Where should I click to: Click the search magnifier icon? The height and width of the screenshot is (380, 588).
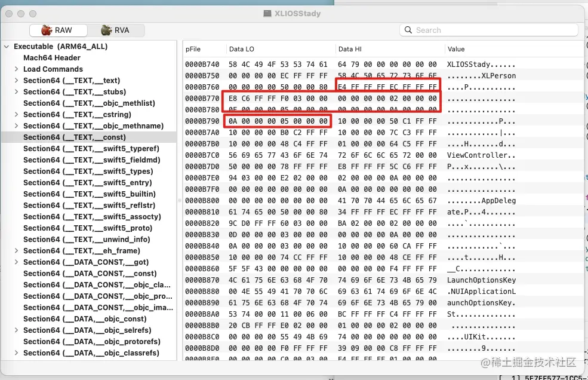[408, 30]
